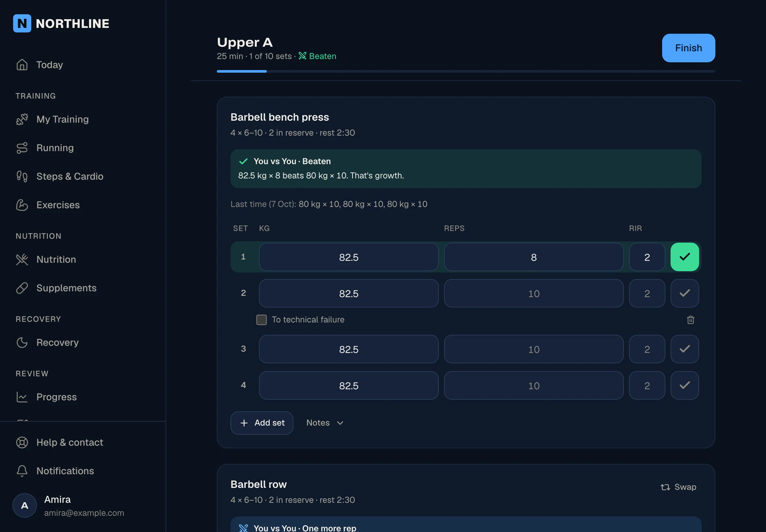Click the moon icon for Recovery
Viewport: 766px width, 532px height.
pos(22,343)
